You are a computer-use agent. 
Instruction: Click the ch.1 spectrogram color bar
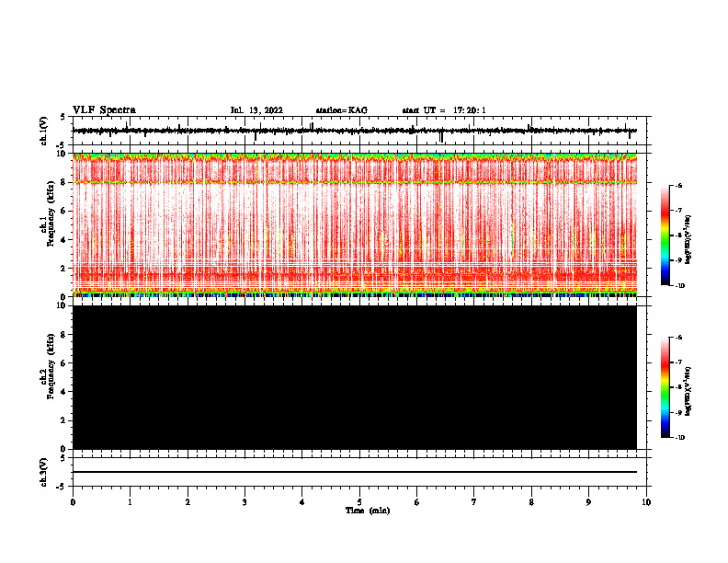665,236
